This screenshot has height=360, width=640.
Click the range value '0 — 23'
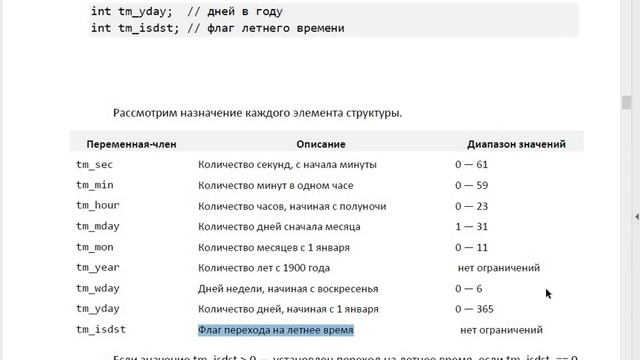click(471, 206)
